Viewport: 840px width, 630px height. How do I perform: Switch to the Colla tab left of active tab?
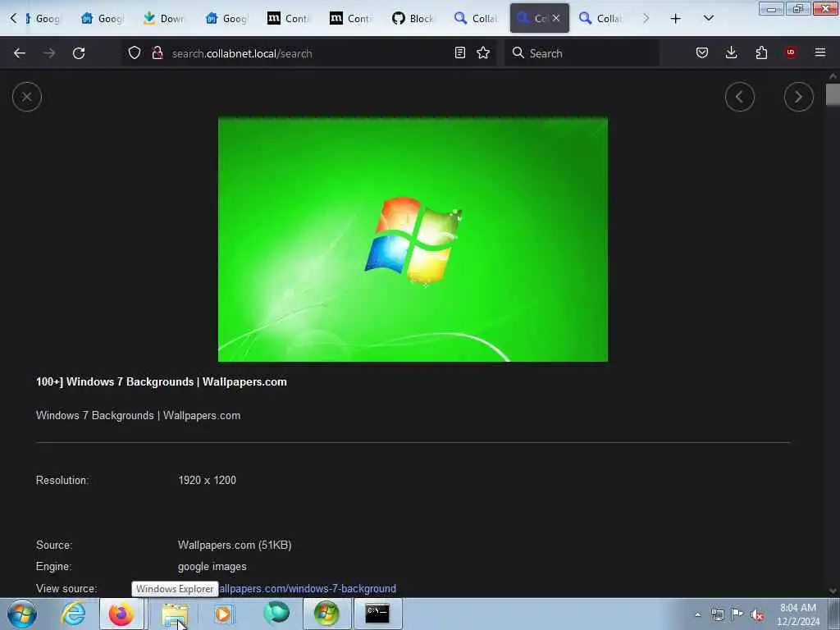click(476, 19)
